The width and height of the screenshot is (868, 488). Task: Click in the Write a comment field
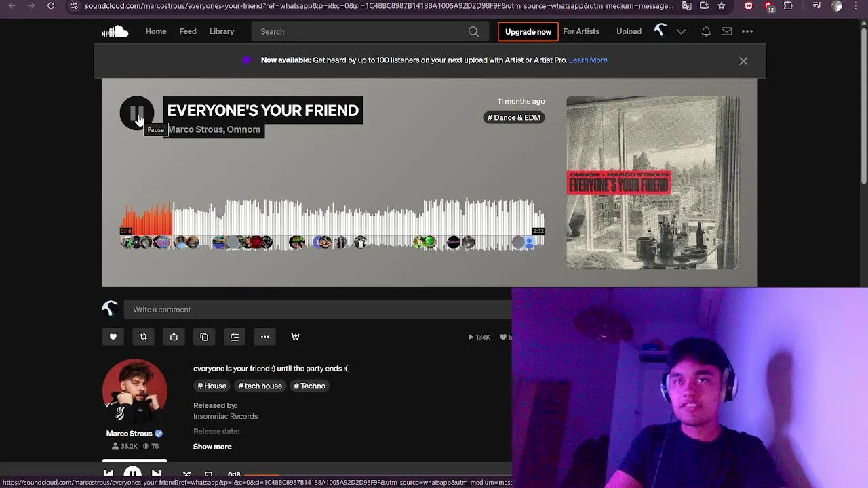319,310
